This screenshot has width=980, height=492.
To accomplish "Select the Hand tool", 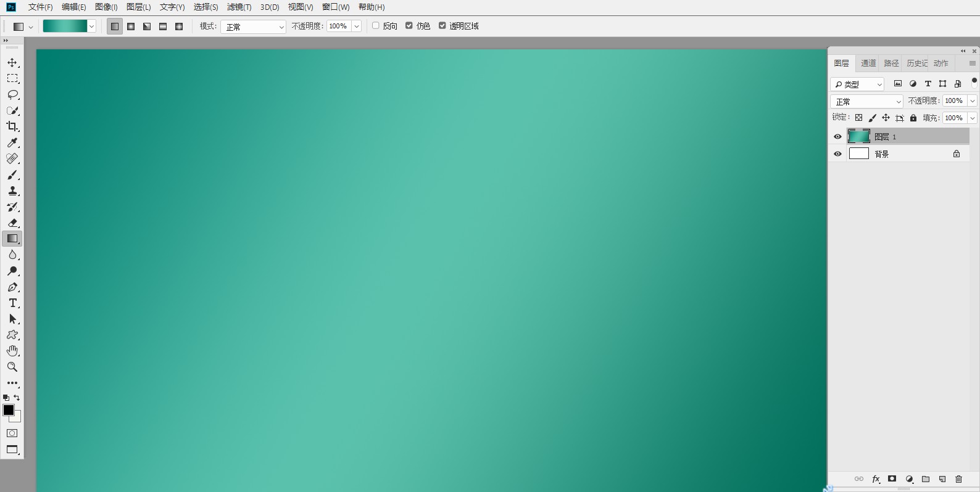I will [x=12, y=351].
